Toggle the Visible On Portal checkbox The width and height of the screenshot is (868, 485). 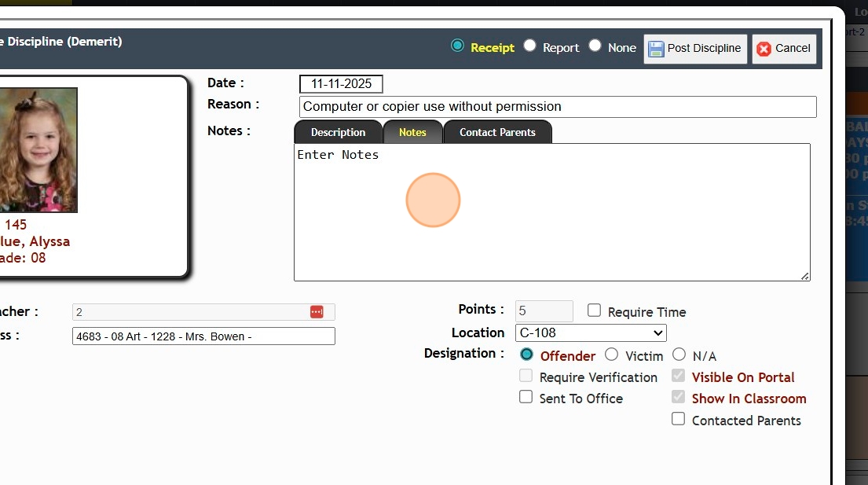[678, 376]
